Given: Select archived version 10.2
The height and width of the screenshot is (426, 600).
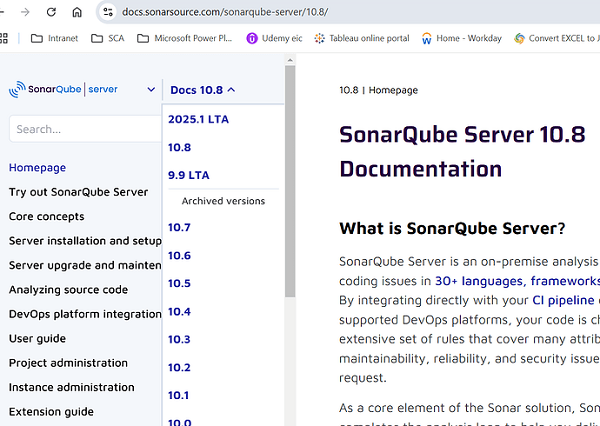Looking at the screenshot, I should click(179, 367).
